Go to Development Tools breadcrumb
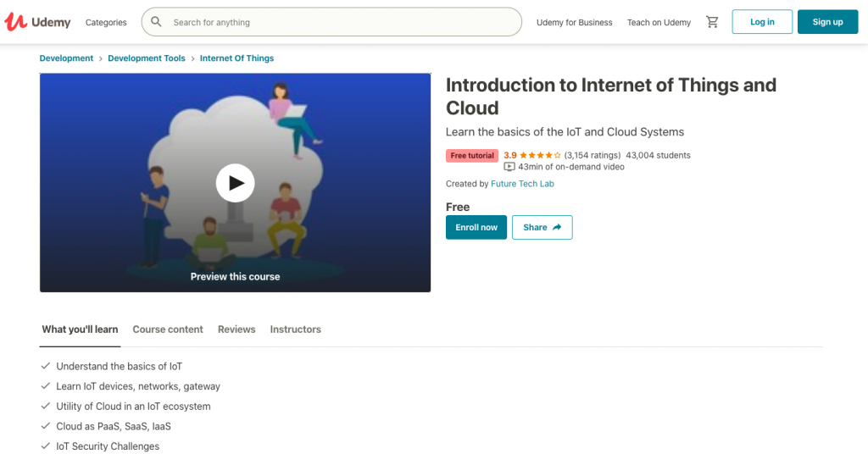 [146, 58]
